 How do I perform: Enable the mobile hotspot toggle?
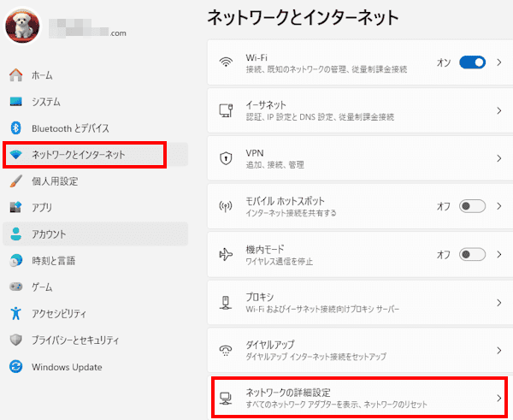coord(472,206)
